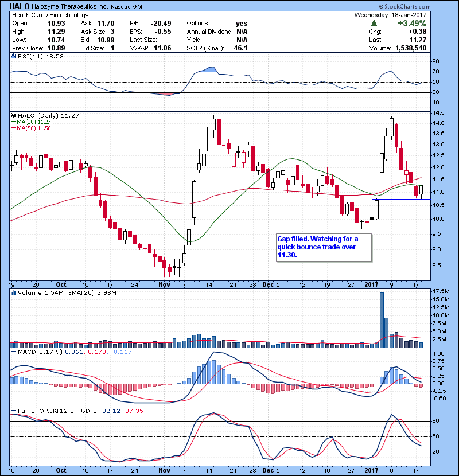Image resolution: width=459 pixels, height=476 pixels.
Task: Click the Options value yes
Action: click(242, 24)
